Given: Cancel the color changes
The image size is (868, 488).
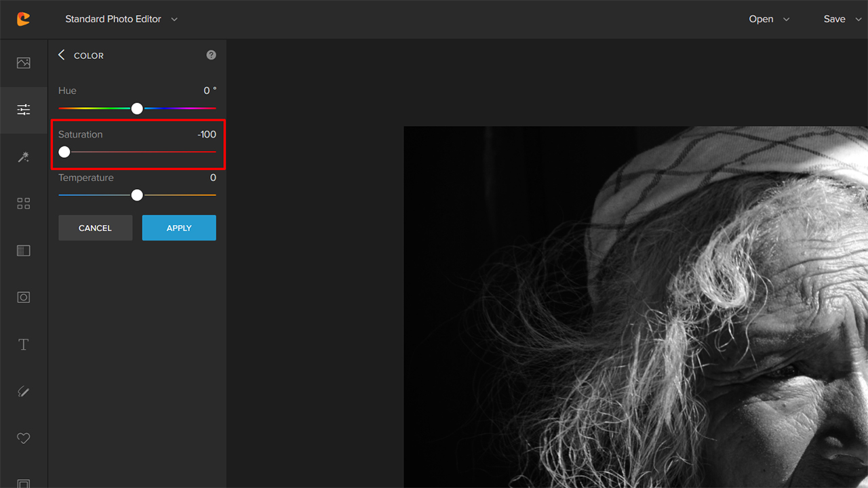Looking at the screenshot, I should (x=95, y=228).
